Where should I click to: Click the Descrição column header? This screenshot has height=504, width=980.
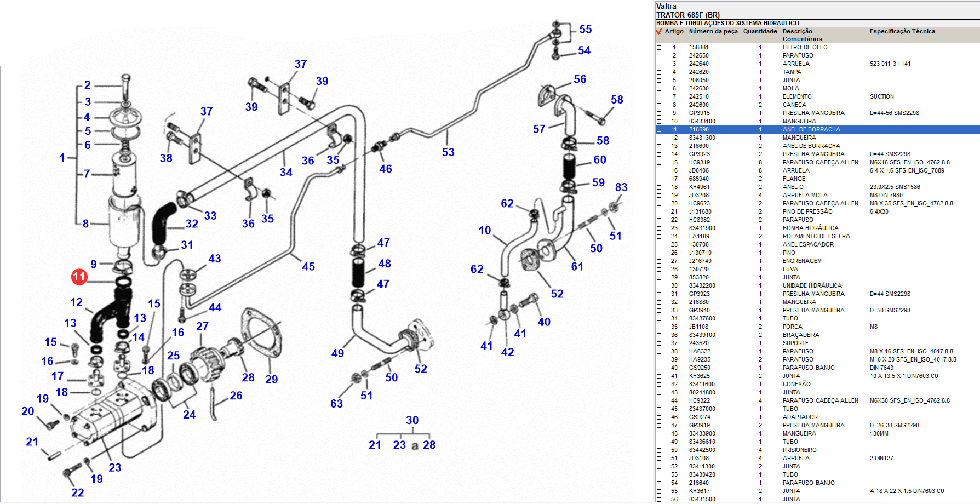797,31
